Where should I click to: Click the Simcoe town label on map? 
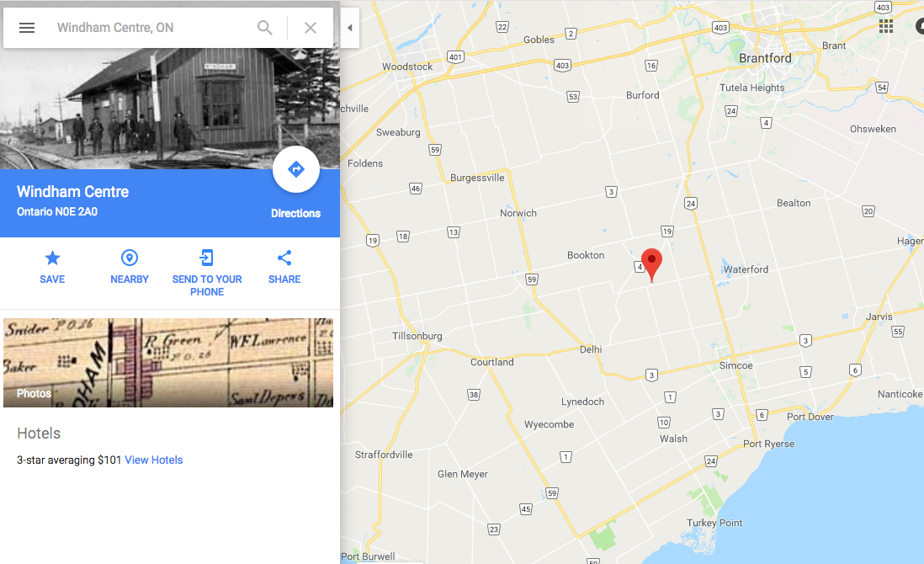pos(736,365)
